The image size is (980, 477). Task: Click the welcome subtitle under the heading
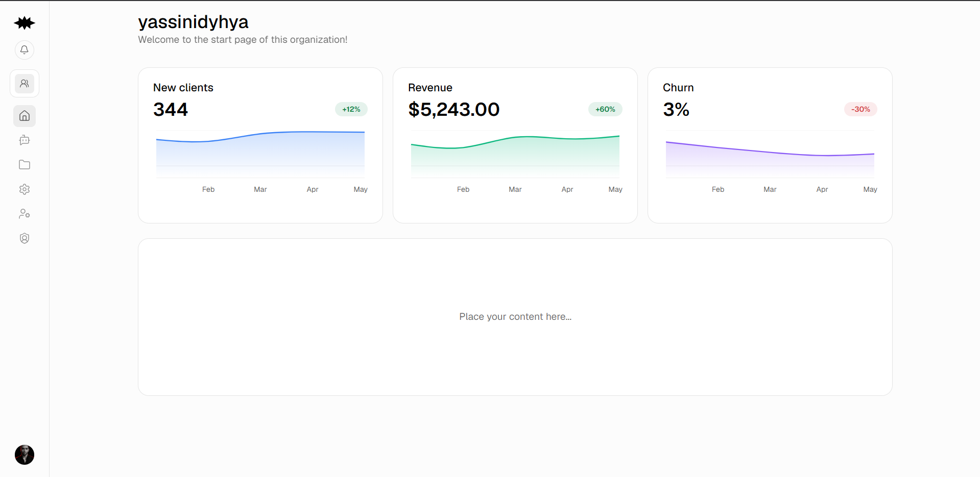coord(243,40)
